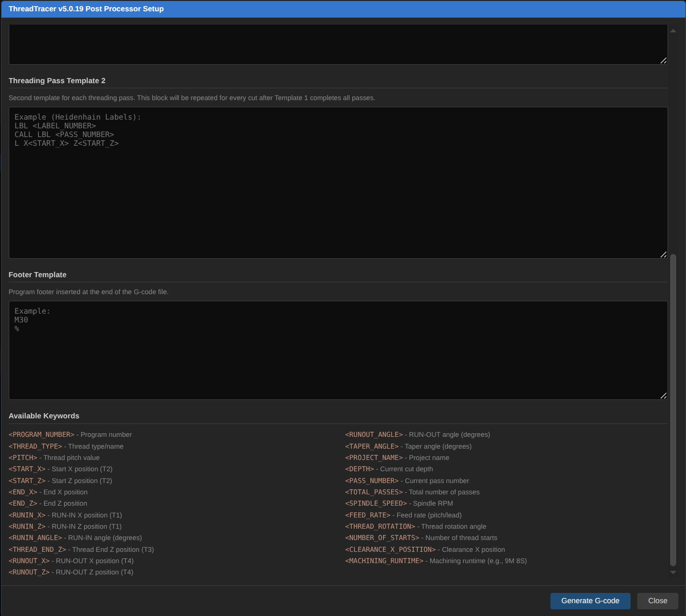Select the <PASS_NUMBER> keyword in Available Keywords
The height and width of the screenshot is (616, 686).
[372, 481]
